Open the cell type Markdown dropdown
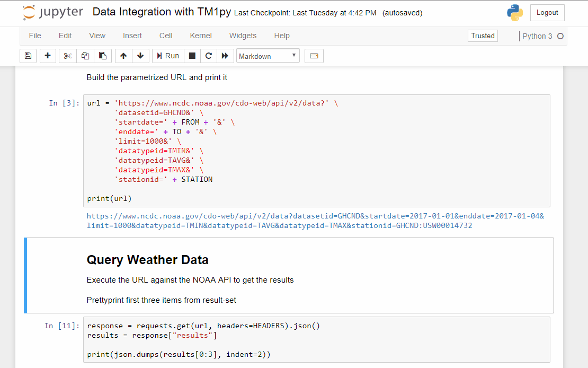This screenshot has height=368, width=588. coord(268,56)
